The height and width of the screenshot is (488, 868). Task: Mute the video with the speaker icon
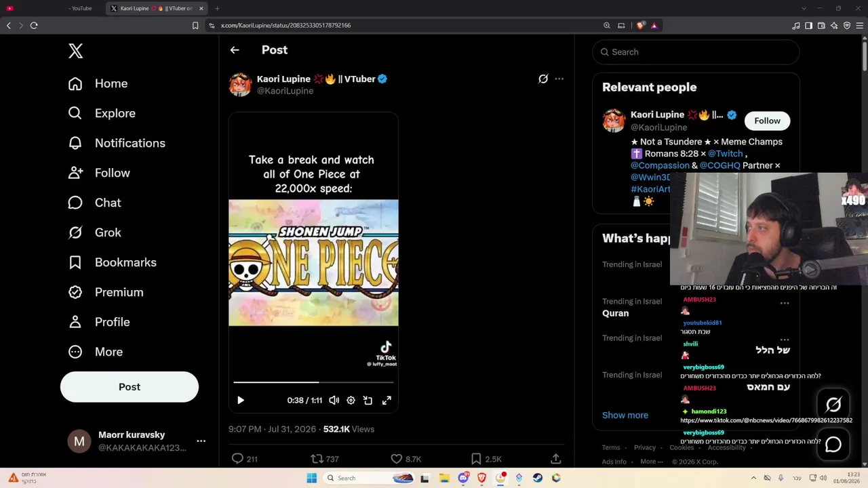[334, 401]
